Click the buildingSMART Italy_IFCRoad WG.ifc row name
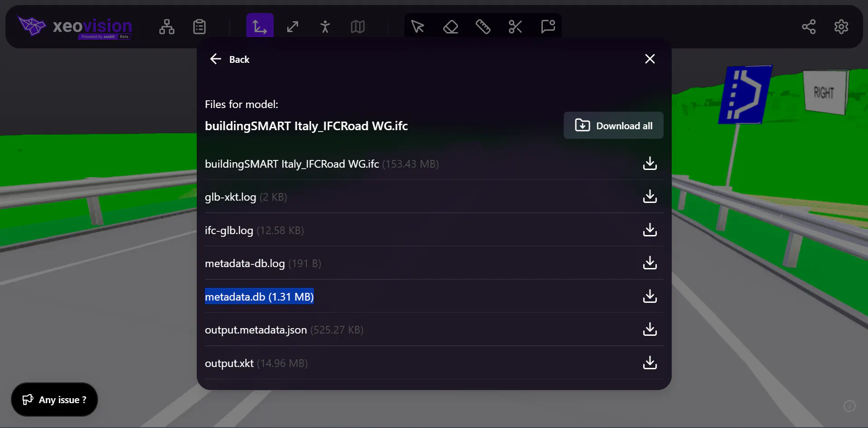This screenshot has height=428, width=868. coord(292,164)
